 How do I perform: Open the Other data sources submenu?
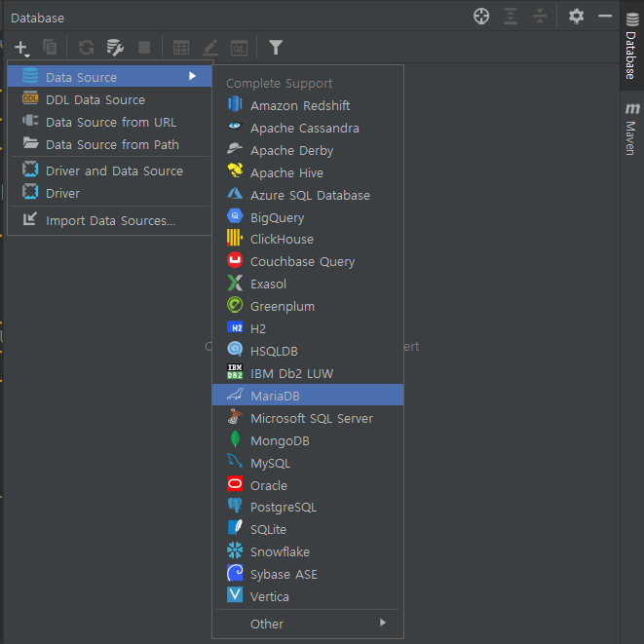[308, 624]
